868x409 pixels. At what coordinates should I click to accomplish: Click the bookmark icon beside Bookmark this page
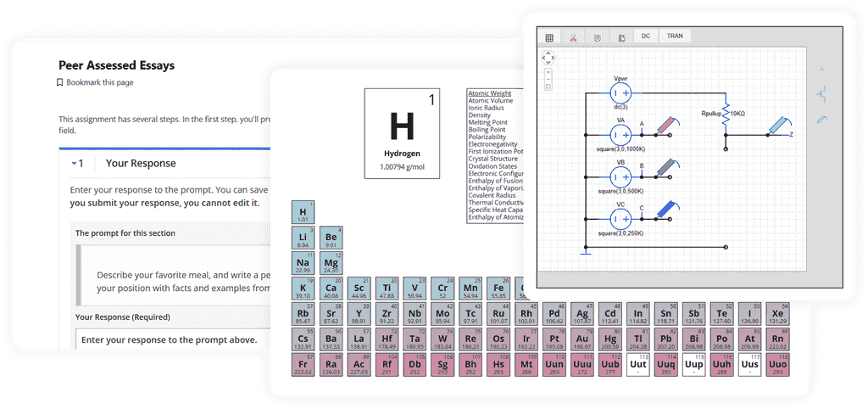[60, 82]
